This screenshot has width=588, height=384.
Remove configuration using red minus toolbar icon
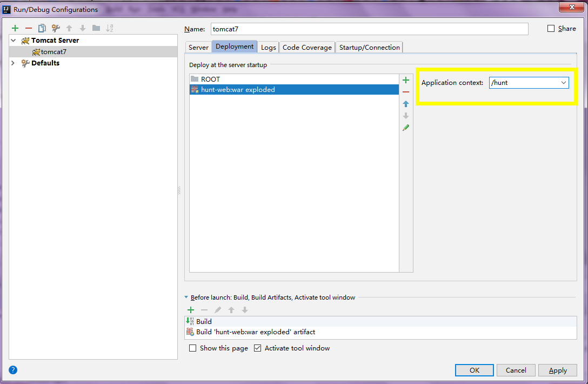click(29, 28)
